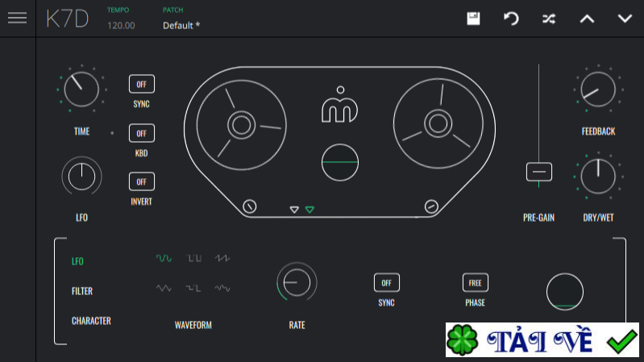
Task: Click the left small dial at the tape bottom
Action: pos(250,206)
